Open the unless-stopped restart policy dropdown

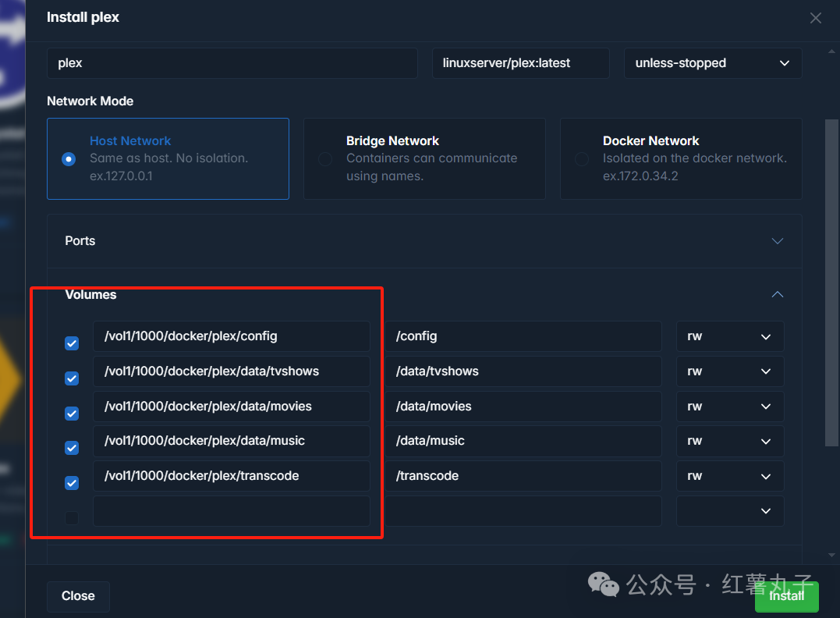pyautogui.click(x=713, y=63)
